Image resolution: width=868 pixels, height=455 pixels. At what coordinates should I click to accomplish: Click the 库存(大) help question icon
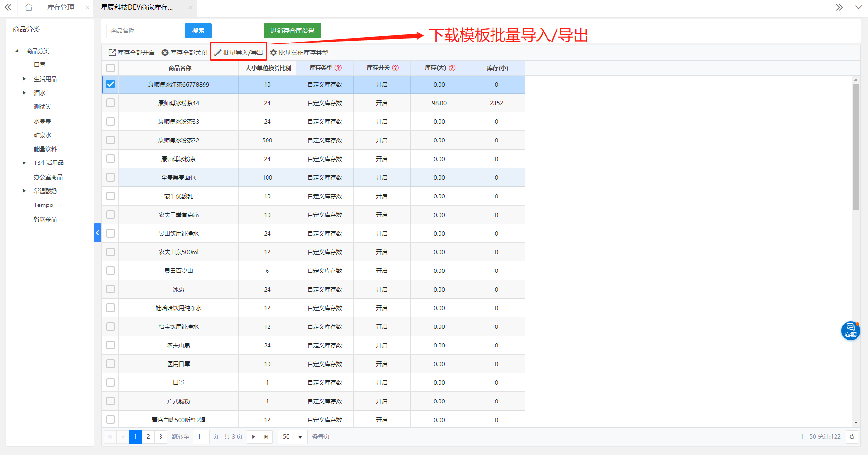click(x=452, y=68)
